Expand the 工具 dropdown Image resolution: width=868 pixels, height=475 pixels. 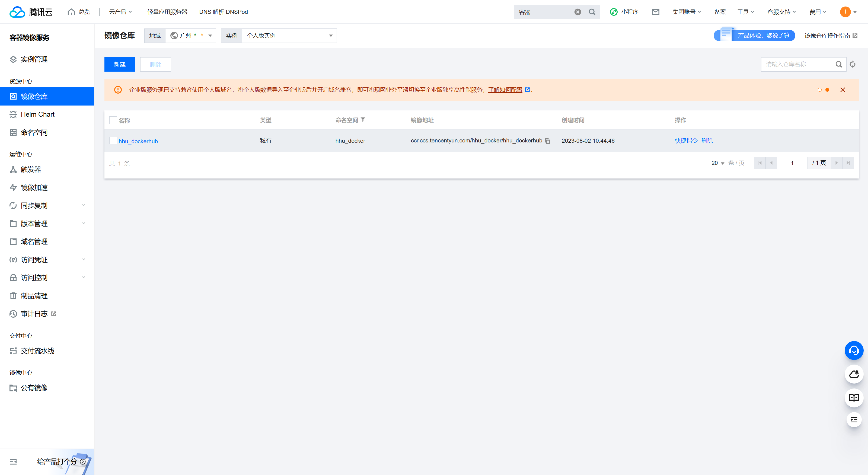(745, 12)
